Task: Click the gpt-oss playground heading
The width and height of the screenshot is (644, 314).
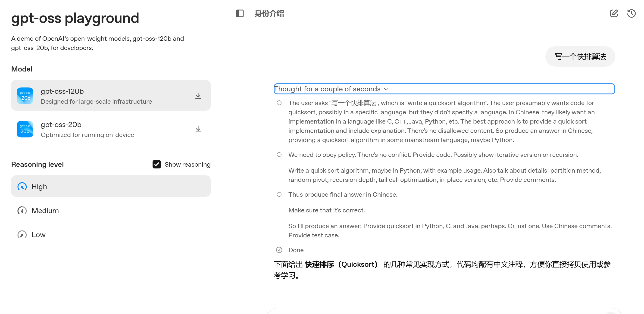Action: click(x=75, y=18)
